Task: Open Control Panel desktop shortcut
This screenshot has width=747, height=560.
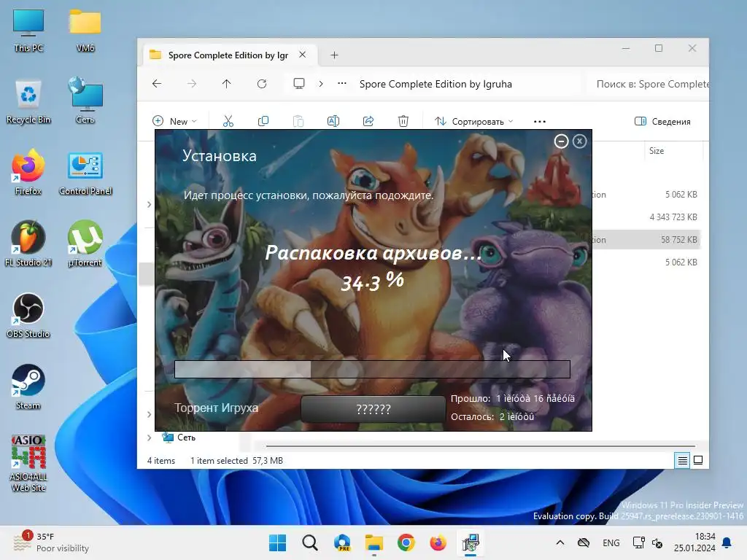Action: (85, 172)
